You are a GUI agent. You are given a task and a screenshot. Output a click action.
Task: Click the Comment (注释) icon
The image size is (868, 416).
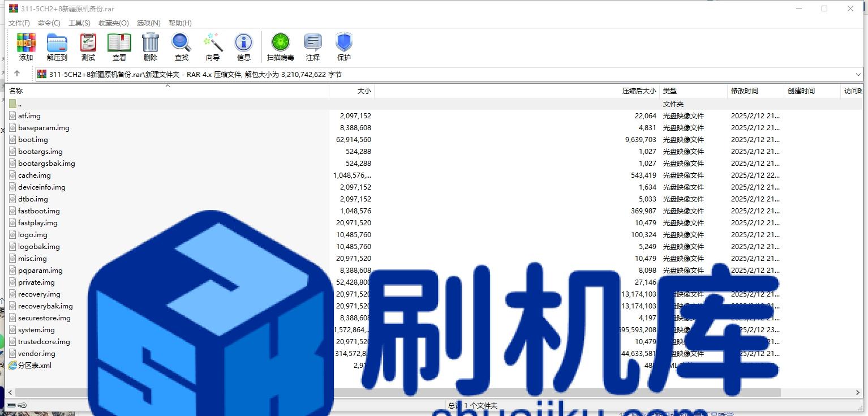coord(313,42)
